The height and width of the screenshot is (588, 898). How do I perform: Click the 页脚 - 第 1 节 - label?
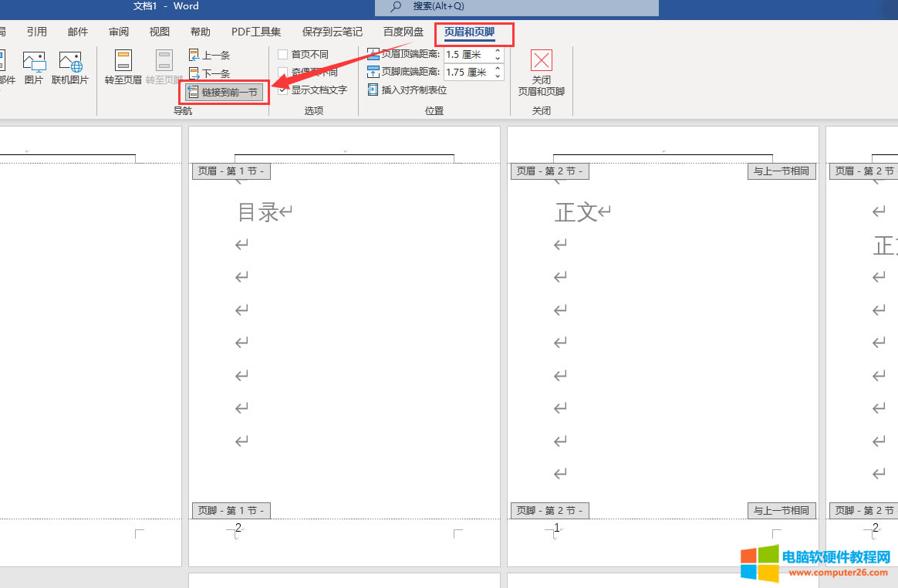click(231, 510)
